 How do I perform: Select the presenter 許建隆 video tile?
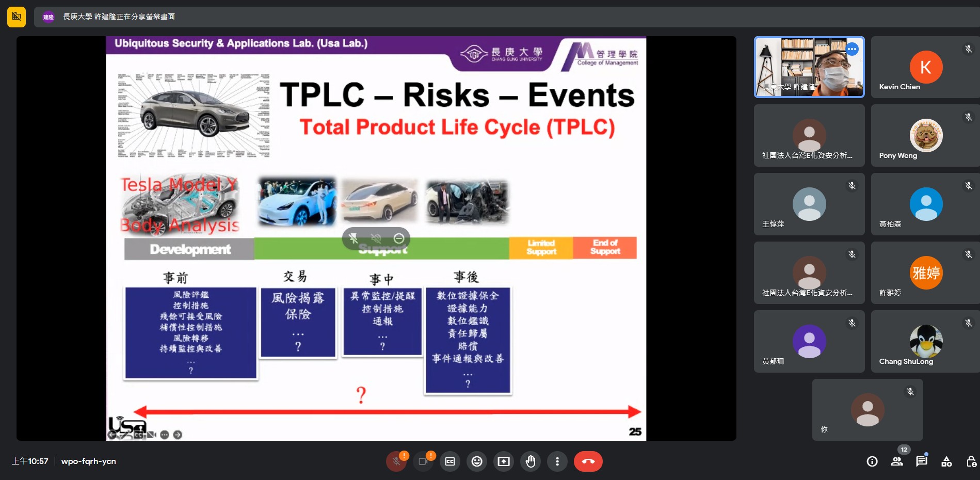coord(809,67)
